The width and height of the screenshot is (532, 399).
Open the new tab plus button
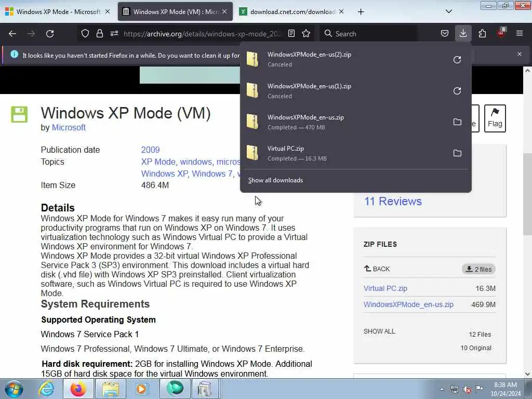click(x=361, y=12)
